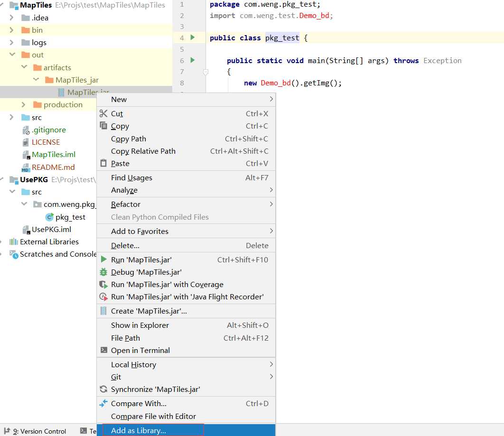The height and width of the screenshot is (436, 504).
Task: Expand the bin folder arrow
Action: tap(11, 30)
